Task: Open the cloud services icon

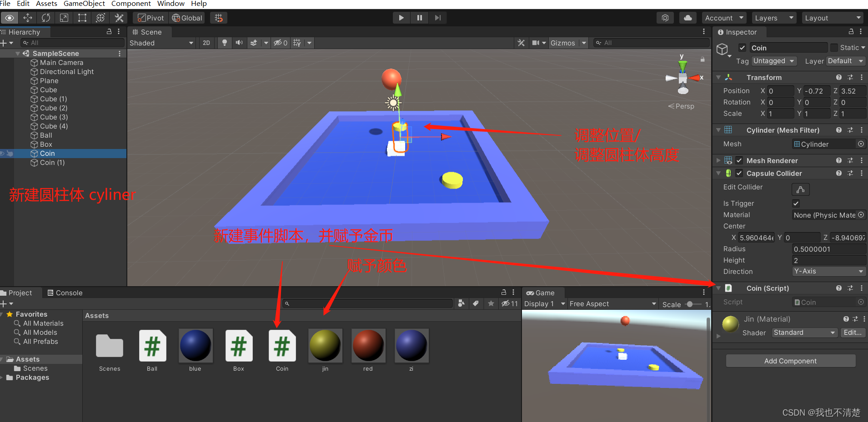Action: [x=688, y=18]
